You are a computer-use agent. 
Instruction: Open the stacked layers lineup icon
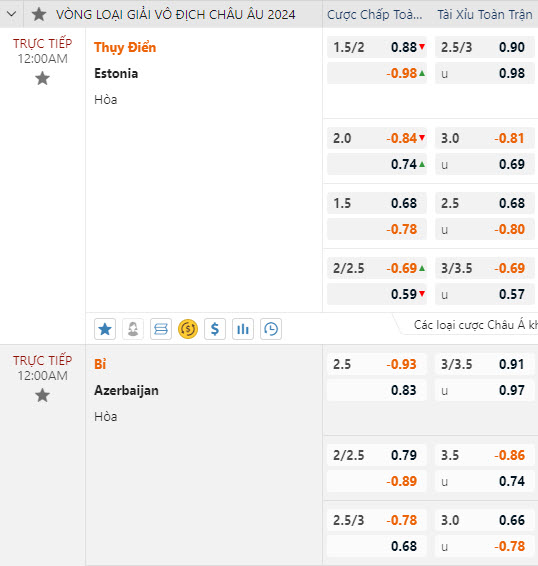tap(161, 329)
